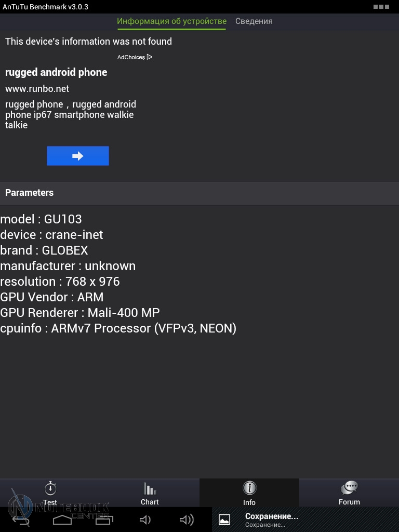Tap the AnTuTu Benchmark v3.0.3 title

tap(45, 7)
